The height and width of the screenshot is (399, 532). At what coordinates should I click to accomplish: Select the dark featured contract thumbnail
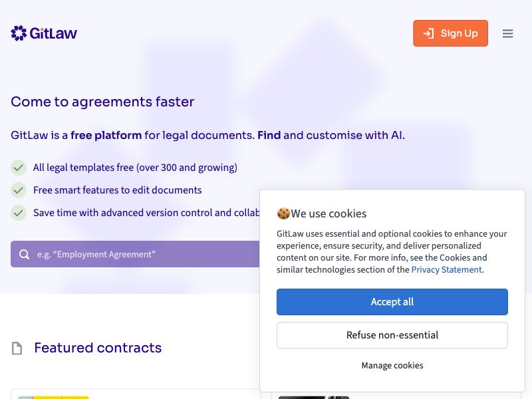click(313, 397)
